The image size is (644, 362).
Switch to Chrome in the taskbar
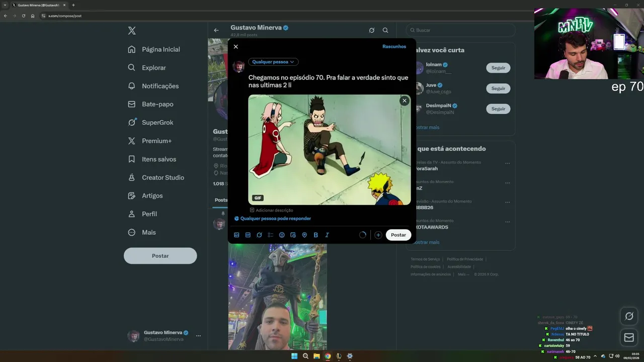pyautogui.click(x=328, y=356)
